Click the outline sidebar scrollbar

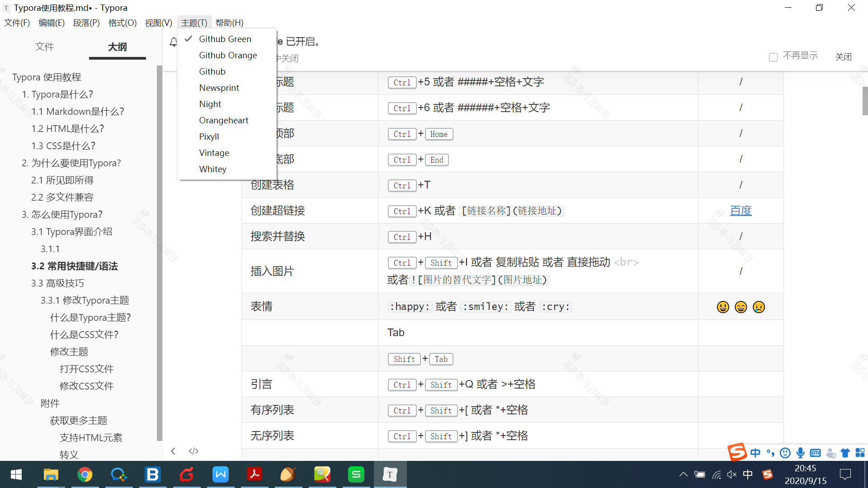click(x=159, y=253)
